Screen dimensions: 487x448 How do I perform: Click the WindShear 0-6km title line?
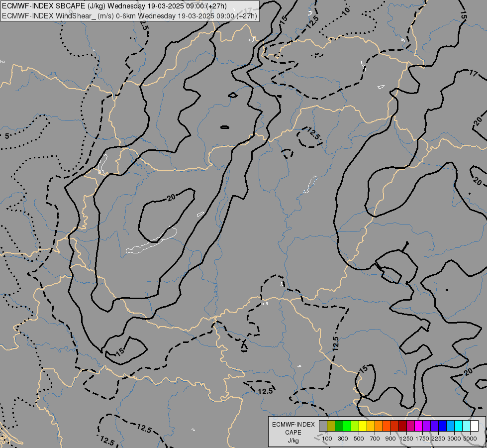click(x=129, y=15)
